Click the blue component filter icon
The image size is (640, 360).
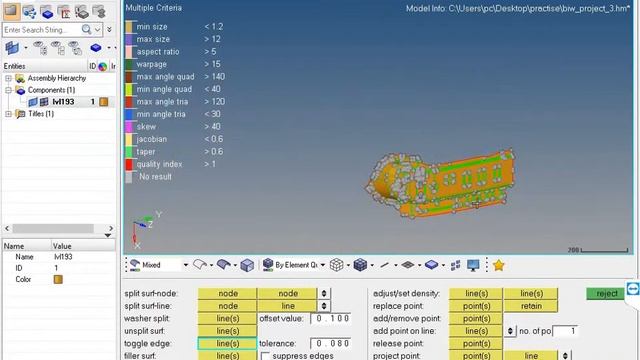pyautogui.click(x=96, y=48)
